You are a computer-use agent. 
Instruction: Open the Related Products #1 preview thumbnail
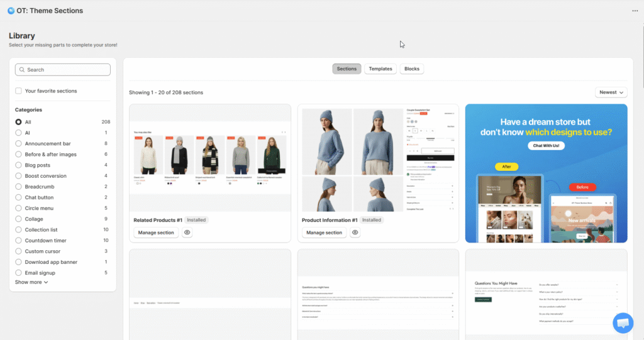coord(210,158)
